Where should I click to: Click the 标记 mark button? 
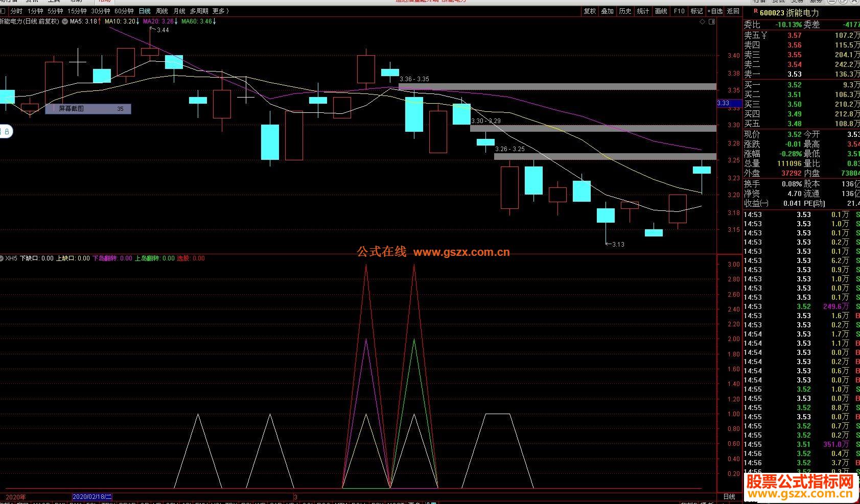[x=697, y=11]
